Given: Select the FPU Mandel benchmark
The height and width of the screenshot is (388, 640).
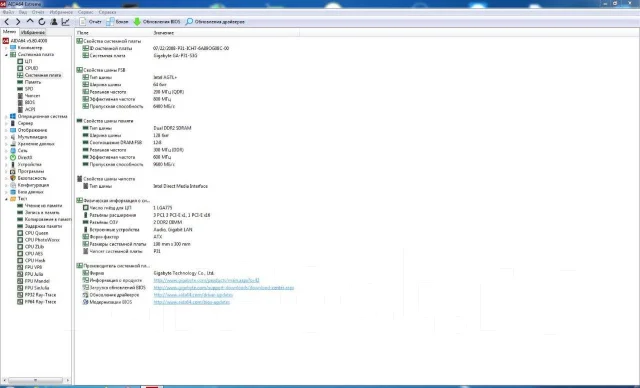Looking at the screenshot, I should point(37,281).
